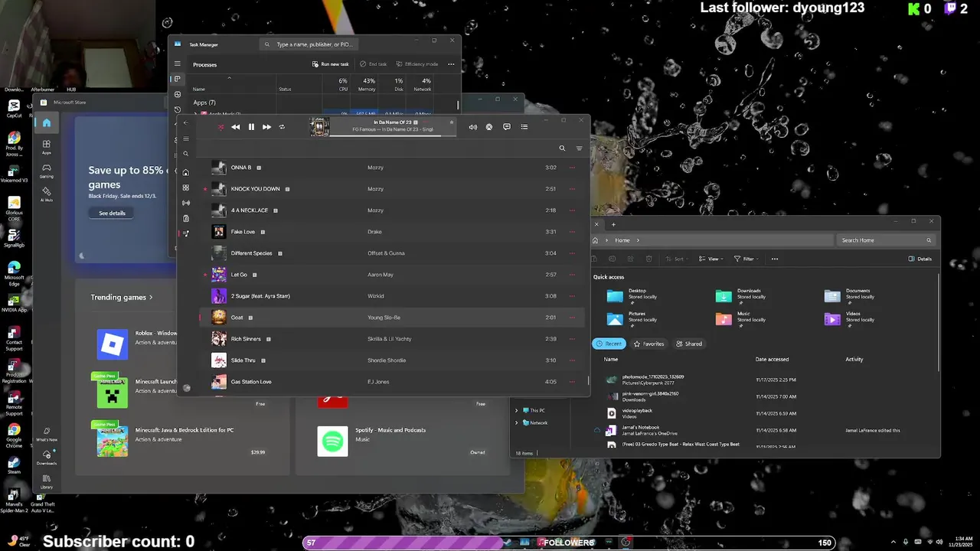Image resolution: width=980 pixels, height=551 pixels.
Task: Open the music player hamburger menu
Action: 186,139
